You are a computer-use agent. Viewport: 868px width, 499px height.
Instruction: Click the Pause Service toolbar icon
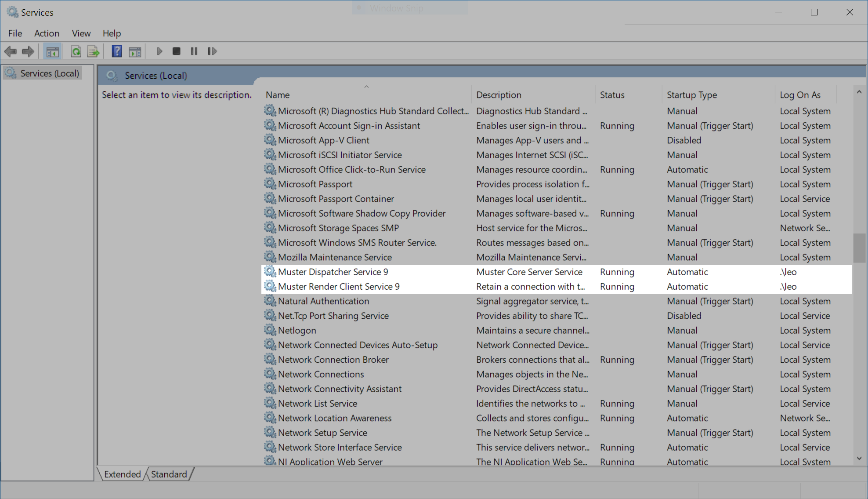pos(194,51)
